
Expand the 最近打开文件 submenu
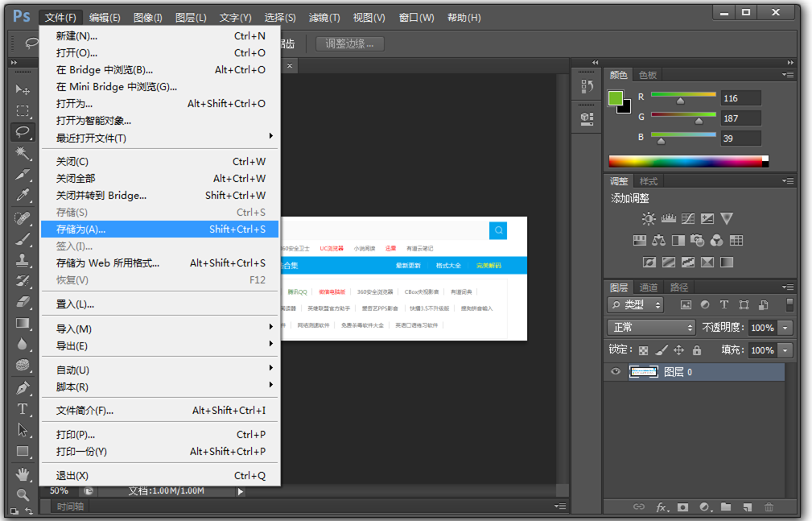coord(159,138)
